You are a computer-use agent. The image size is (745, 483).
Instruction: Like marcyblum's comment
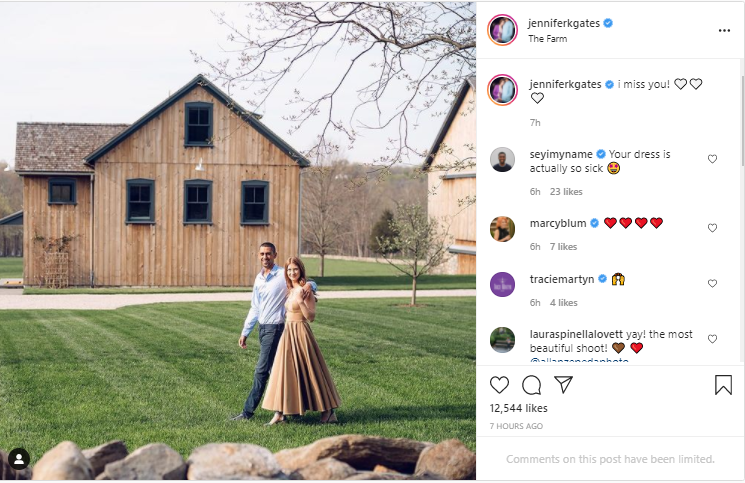[x=712, y=228]
